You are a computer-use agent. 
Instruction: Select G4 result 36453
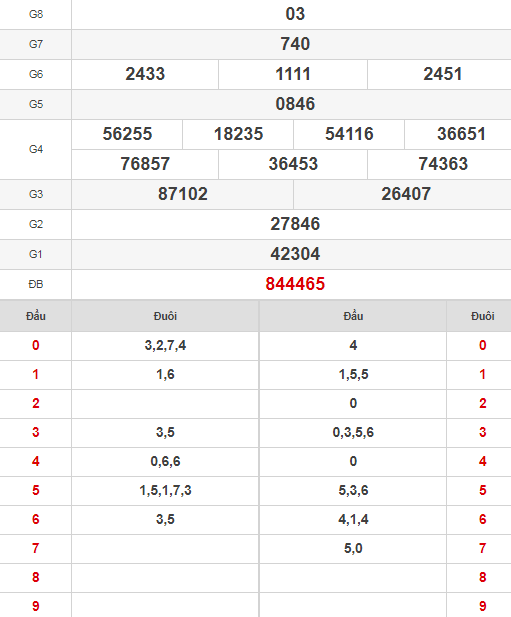click(293, 164)
